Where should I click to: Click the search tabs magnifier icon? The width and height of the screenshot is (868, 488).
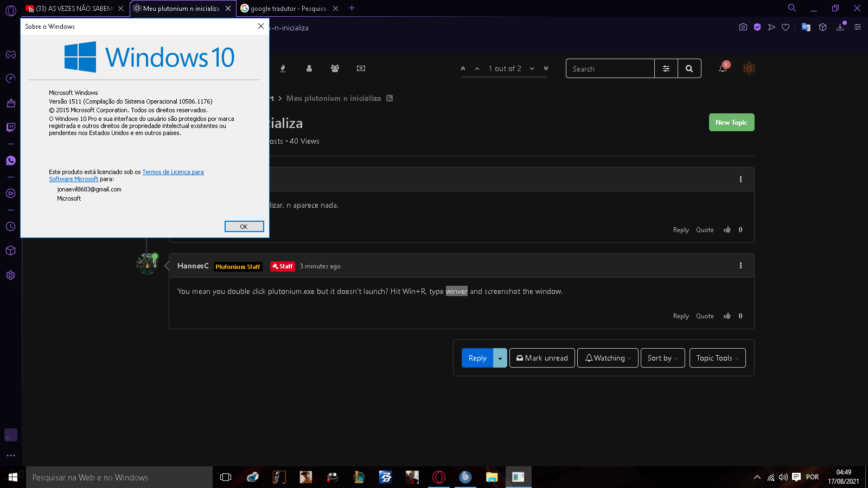[792, 8]
